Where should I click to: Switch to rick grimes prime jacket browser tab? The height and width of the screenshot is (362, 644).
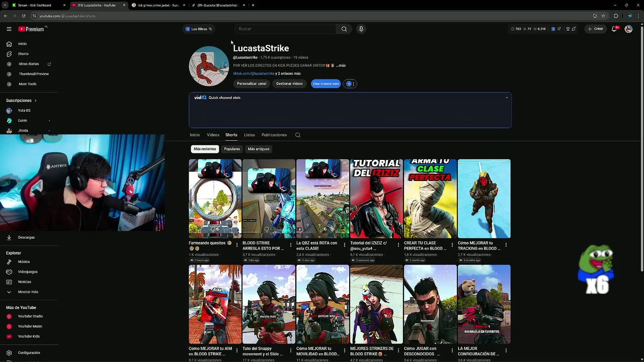tap(157, 5)
